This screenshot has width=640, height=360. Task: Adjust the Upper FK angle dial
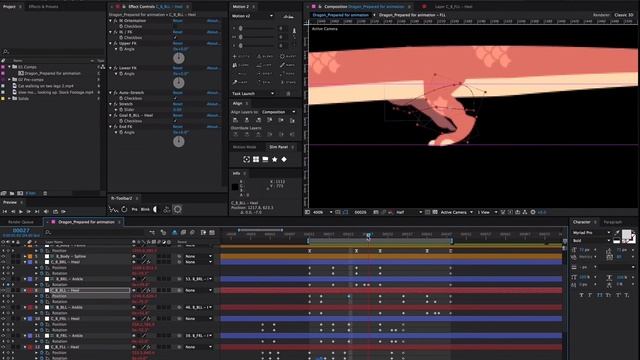point(179,58)
